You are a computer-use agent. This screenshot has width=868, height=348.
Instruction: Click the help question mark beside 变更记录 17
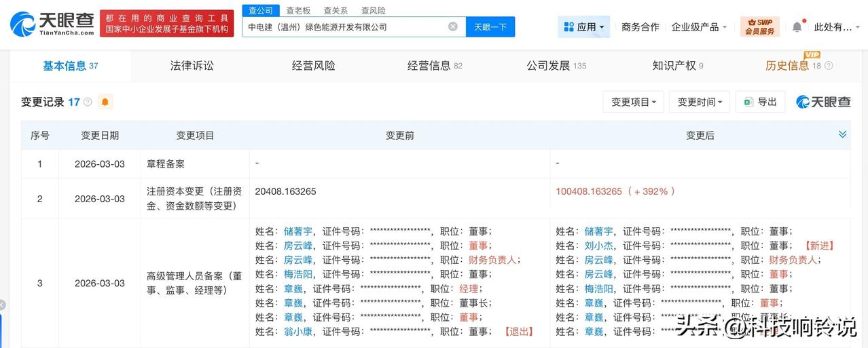88,102
